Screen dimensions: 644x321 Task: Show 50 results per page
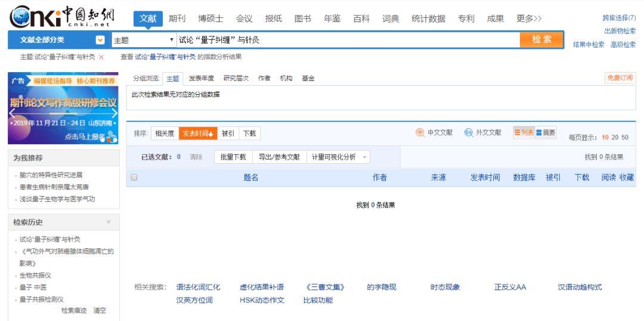[x=625, y=138]
